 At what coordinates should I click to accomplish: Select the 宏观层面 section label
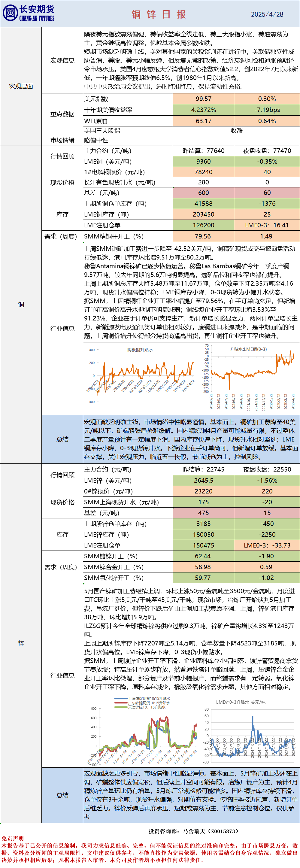tap(21, 86)
